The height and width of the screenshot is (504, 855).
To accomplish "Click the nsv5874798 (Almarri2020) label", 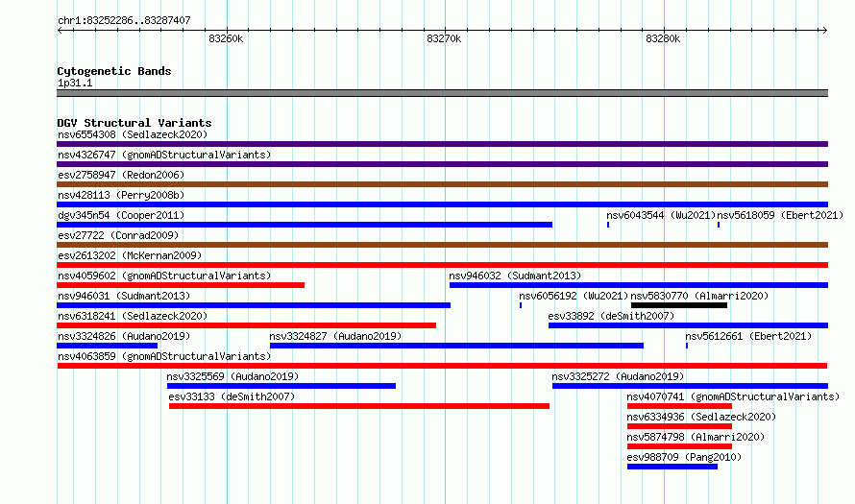I will point(696,437).
